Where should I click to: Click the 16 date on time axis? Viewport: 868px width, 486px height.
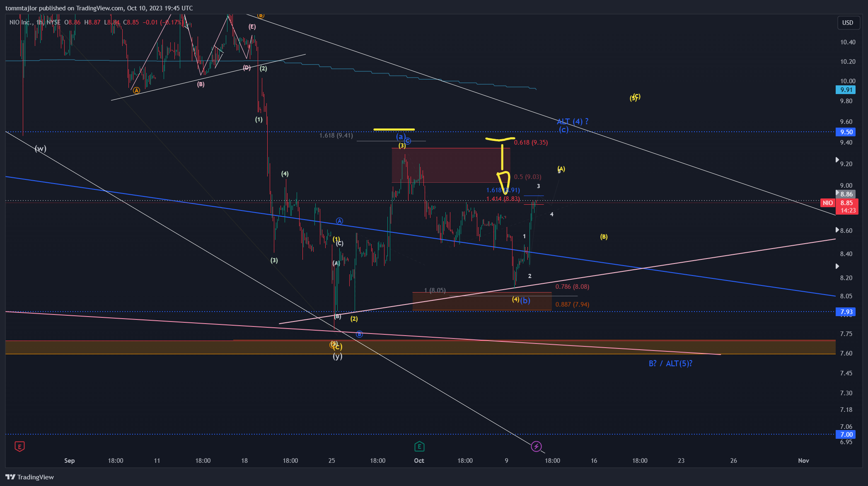[594, 461]
